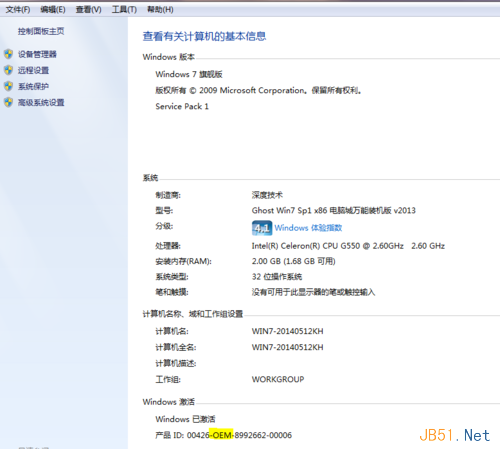Click 计算机名 value WIN7-20140512KH

(287, 331)
